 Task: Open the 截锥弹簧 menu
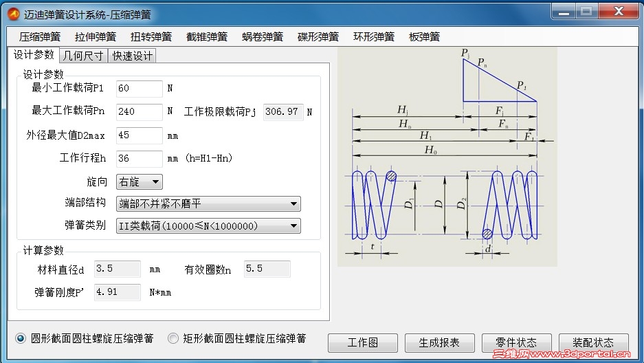[x=207, y=37]
